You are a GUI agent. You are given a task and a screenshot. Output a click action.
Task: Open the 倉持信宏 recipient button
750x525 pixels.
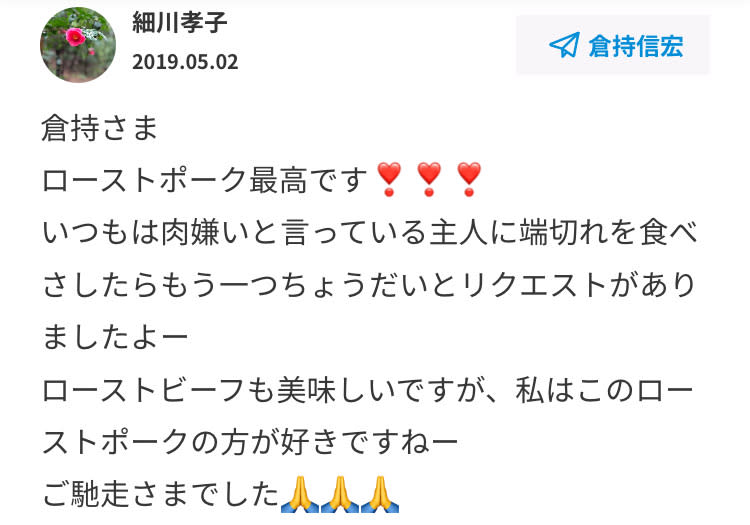(x=613, y=45)
